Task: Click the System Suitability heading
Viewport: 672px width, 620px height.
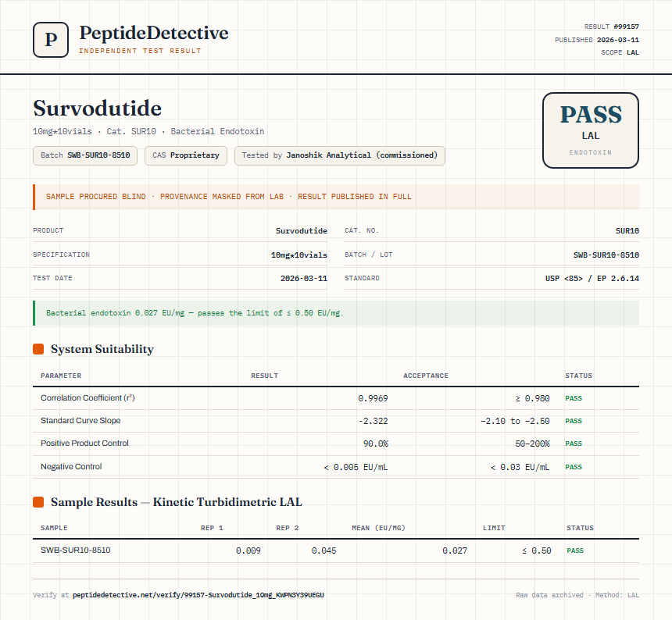Action: [x=102, y=349]
